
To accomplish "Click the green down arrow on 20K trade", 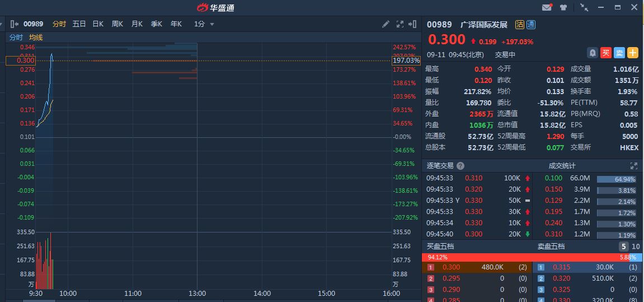I will click(528, 234).
